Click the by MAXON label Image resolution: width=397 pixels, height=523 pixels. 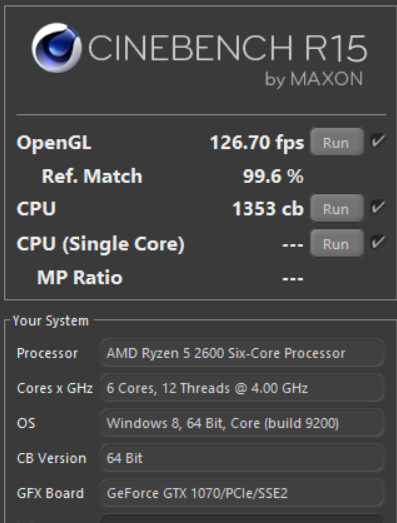pos(314,80)
